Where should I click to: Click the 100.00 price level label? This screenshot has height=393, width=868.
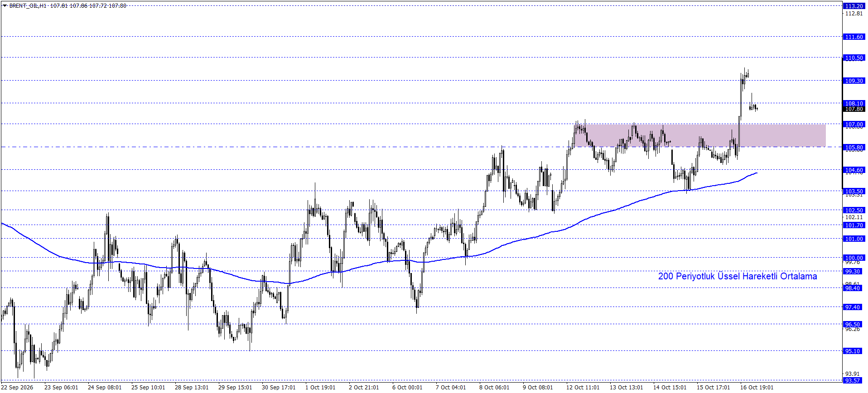click(x=854, y=258)
